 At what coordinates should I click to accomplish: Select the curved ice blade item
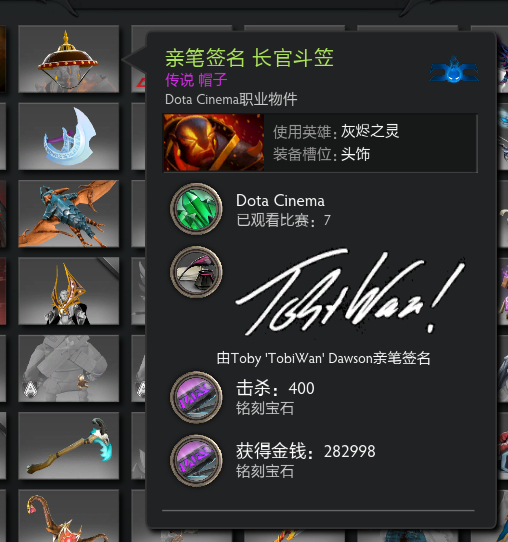tap(68, 136)
